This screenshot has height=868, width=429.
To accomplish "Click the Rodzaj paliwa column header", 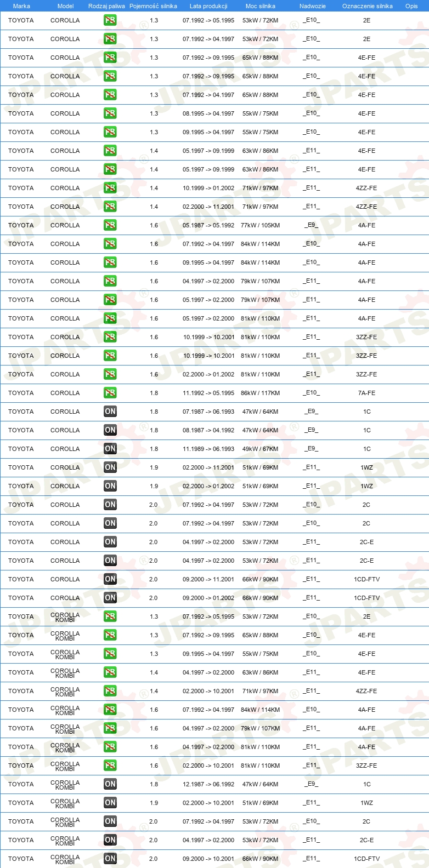I will coord(106,6).
